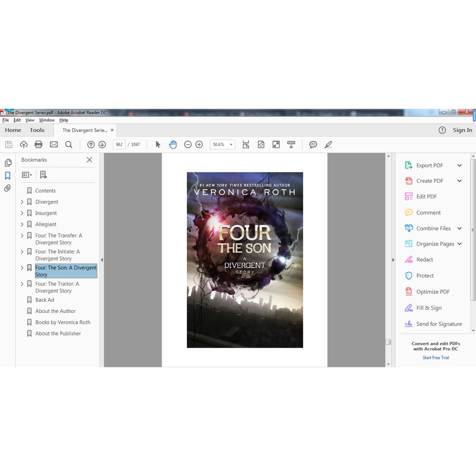The width and height of the screenshot is (476, 476).
Task: Click the Print file icon
Action: [39, 145]
